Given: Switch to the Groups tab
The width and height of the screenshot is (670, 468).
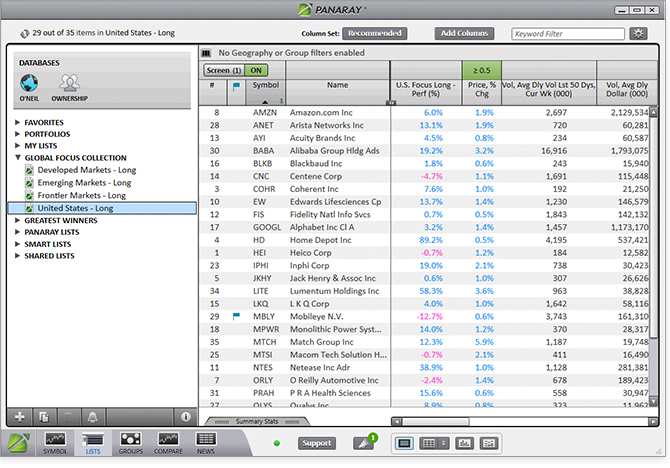Looking at the screenshot, I should pos(130,444).
